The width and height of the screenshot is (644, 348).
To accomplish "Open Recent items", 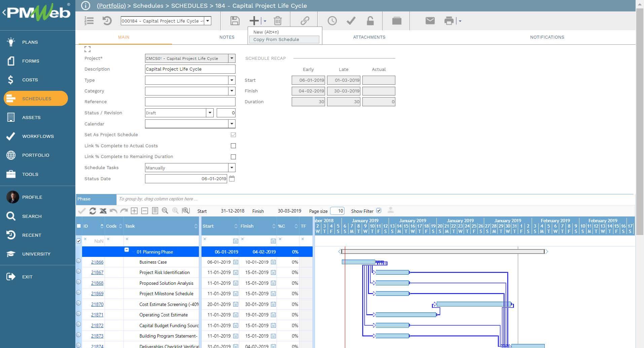I will (x=32, y=235).
